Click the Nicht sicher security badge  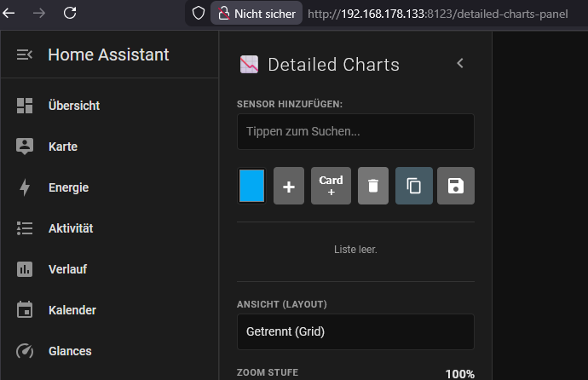click(x=257, y=14)
